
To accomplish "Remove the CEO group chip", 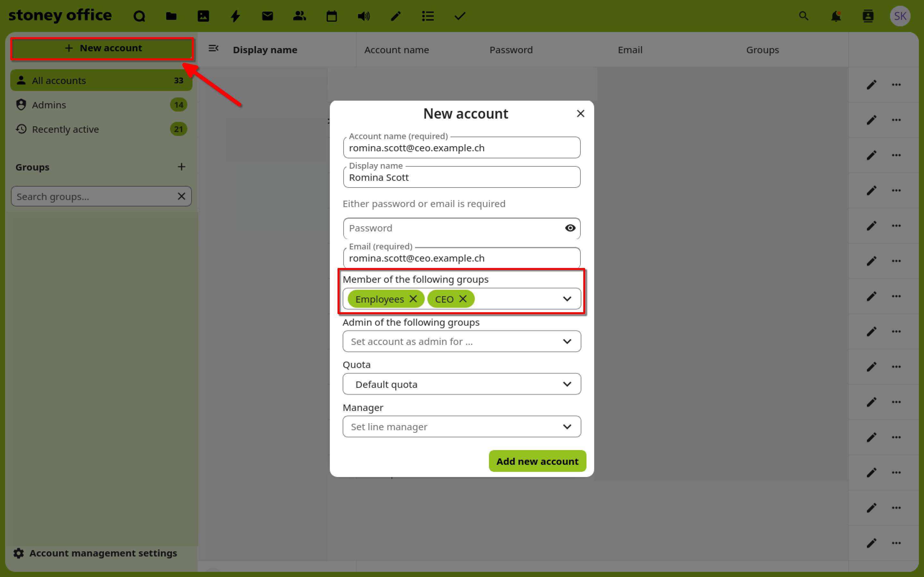I will point(463,299).
